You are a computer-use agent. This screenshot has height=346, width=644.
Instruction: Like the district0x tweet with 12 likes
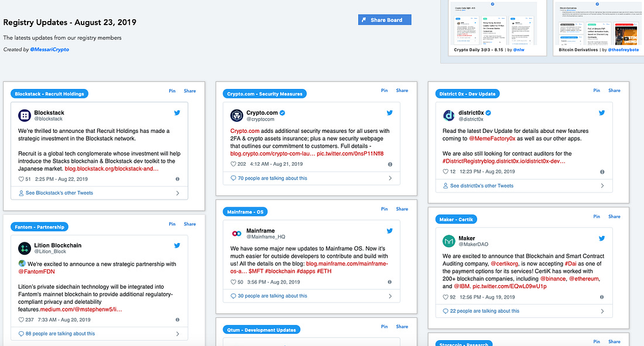pyautogui.click(x=446, y=172)
